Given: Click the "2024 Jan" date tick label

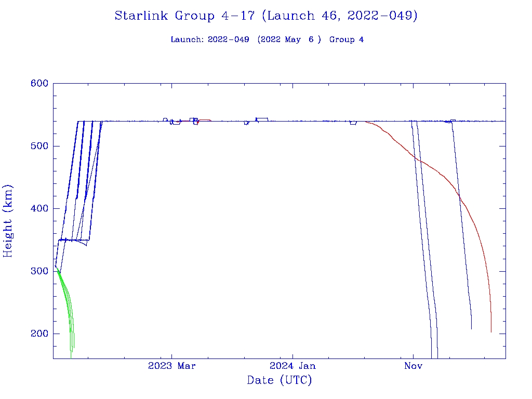Looking at the screenshot, I should point(292,366).
